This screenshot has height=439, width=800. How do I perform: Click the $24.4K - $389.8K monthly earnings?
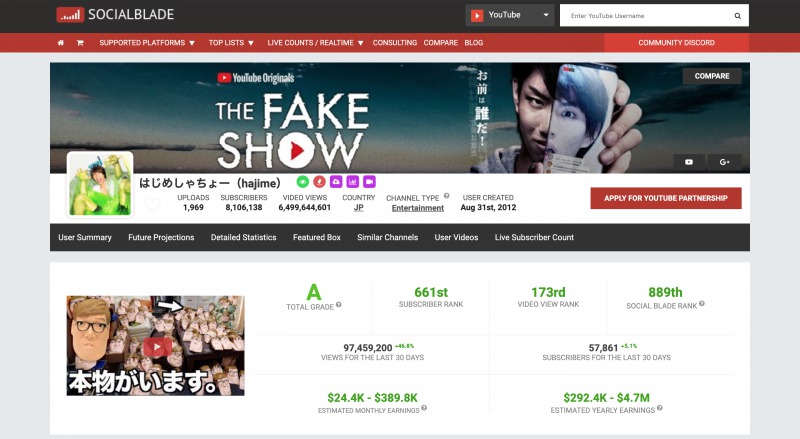tap(372, 398)
